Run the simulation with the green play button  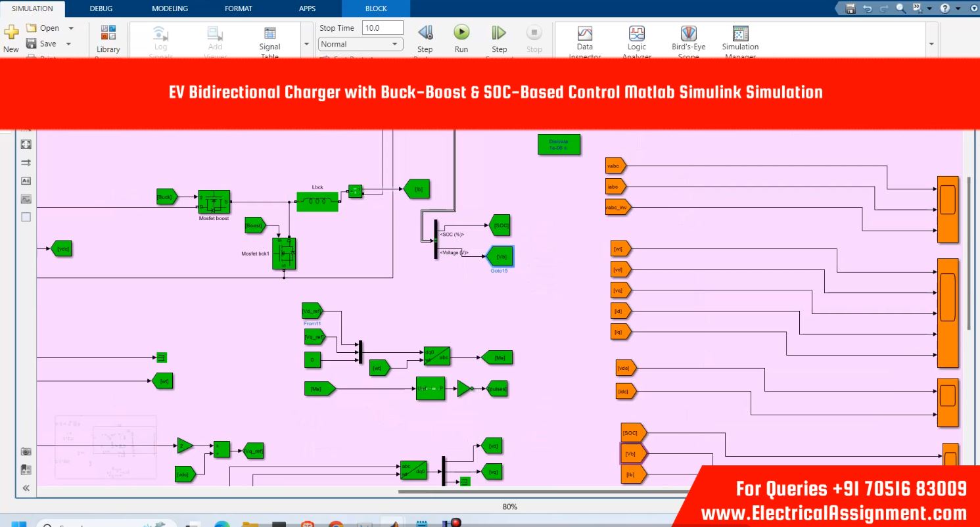pos(461,33)
